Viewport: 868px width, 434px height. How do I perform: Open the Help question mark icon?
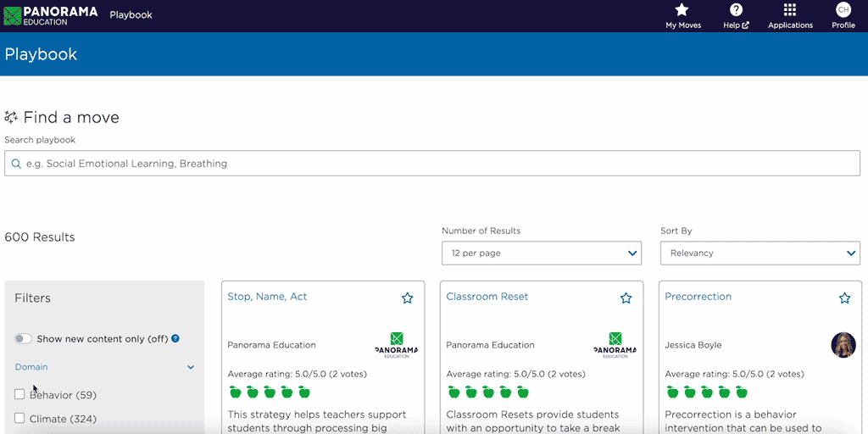(x=736, y=10)
